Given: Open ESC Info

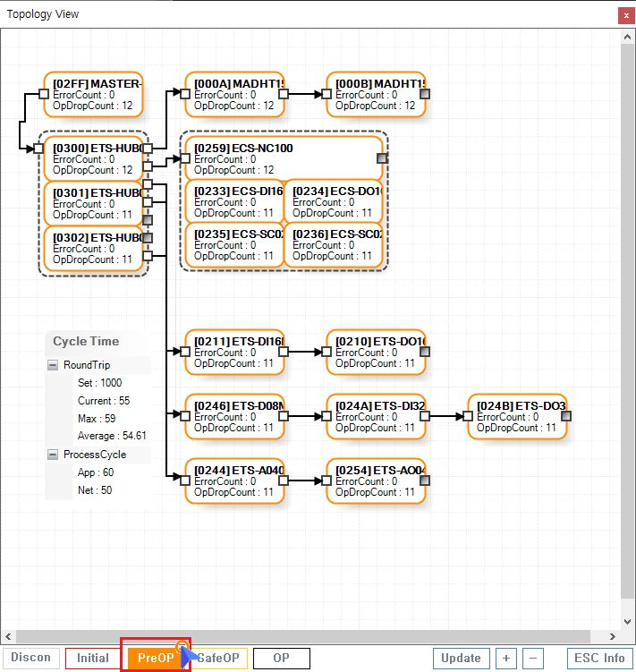Looking at the screenshot, I should click(599, 659).
